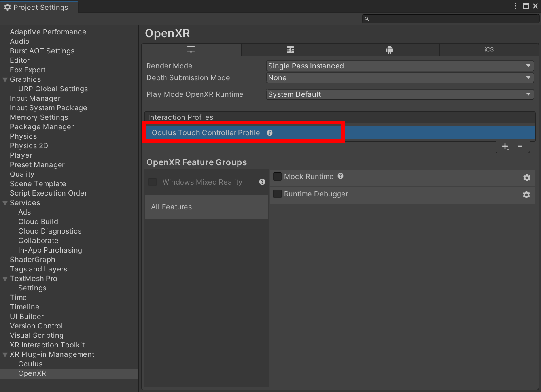The image size is (541, 392).
Task: Open Oculus under XR Plug-in Management
Action: pyautogui.click(x=30, y=364)
